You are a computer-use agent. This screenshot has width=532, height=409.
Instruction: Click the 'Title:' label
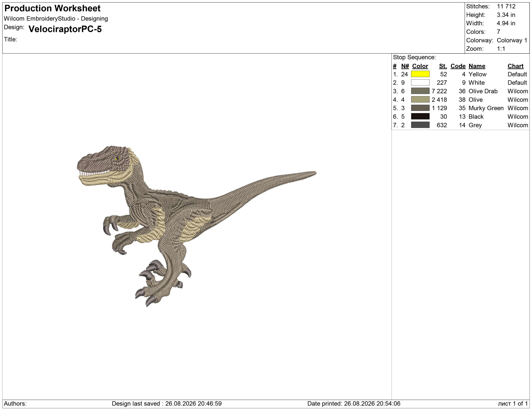click(x=10, y=39)
